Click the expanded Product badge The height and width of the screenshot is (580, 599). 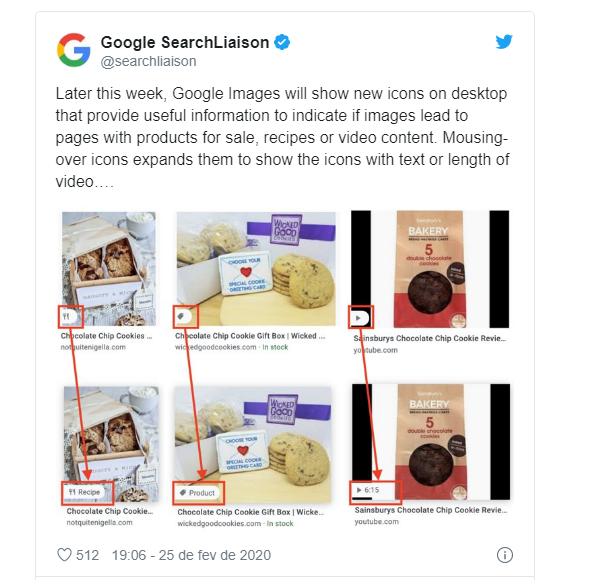point(198,493)
